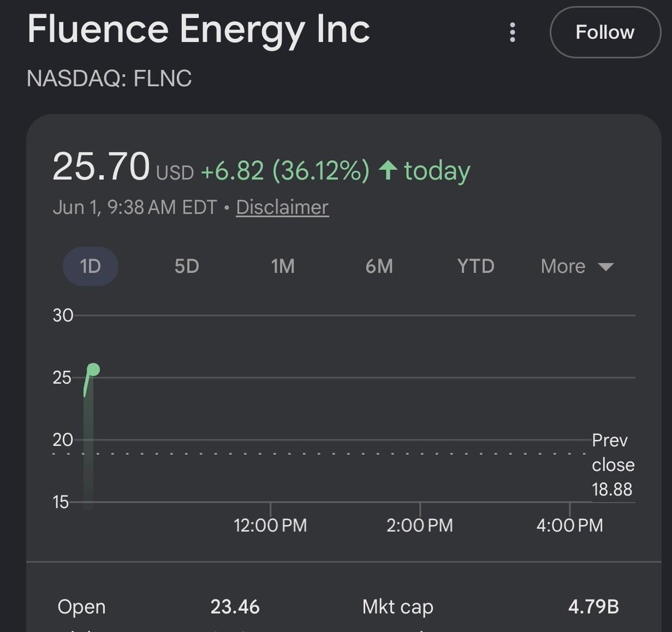The width and height of the screenshot is (672, 632).
Task: Click the green up arrow beside today
Action: point(388,170)
